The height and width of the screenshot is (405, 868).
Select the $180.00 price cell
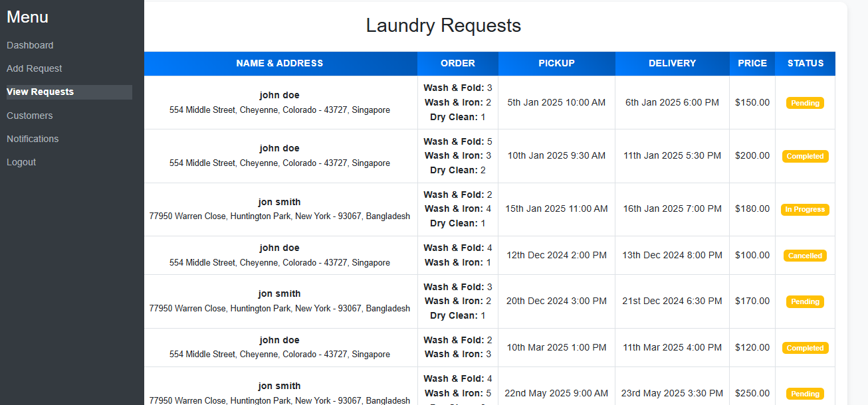(752, 209)
